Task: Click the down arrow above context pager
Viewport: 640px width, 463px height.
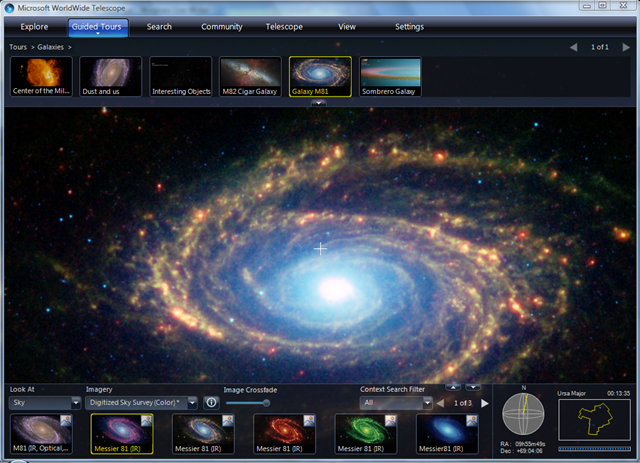Action: pyautogui.click(x=473, y=387)
